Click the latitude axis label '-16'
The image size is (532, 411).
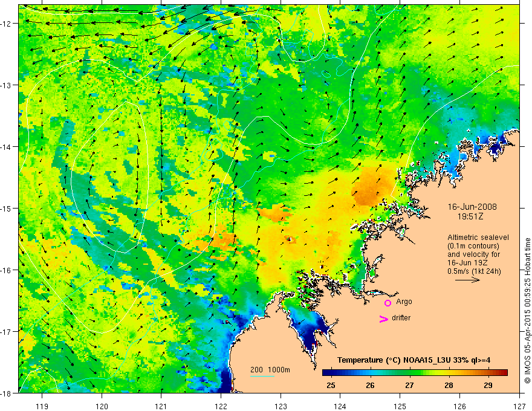coord(6,270)
